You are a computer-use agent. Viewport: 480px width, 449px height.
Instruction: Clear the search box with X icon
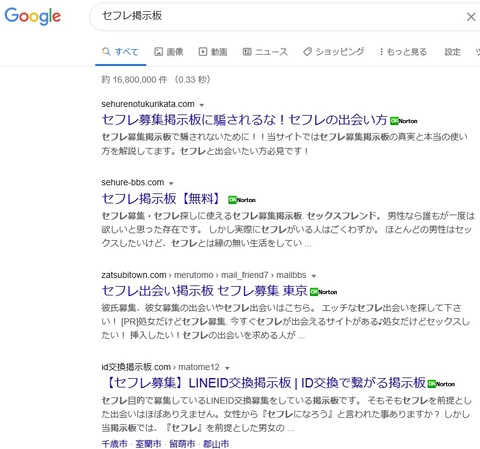coord(471,17)
